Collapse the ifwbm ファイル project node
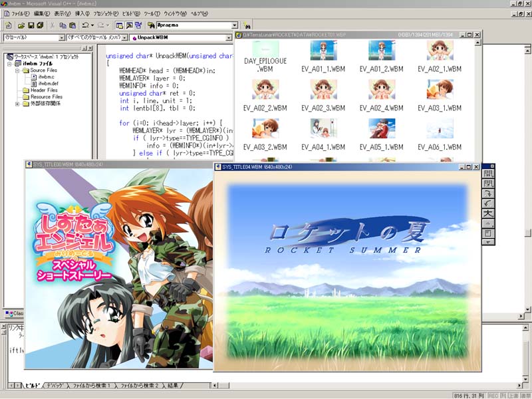Screen dimensions: 532x399 (x=9, y=63)
